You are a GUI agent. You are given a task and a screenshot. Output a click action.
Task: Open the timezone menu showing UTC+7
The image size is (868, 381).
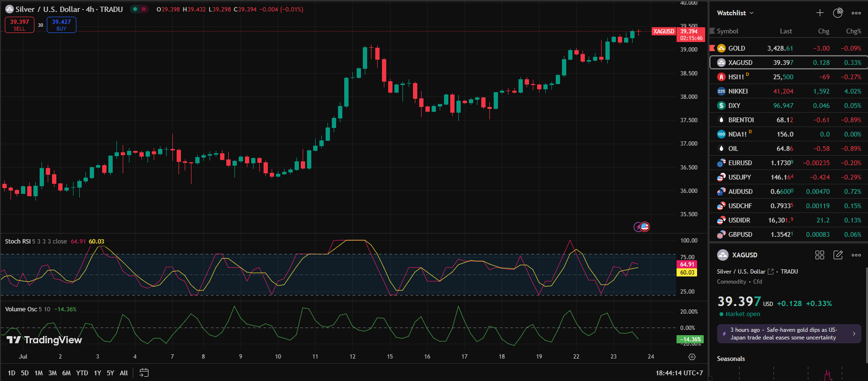tap(679, 373)
